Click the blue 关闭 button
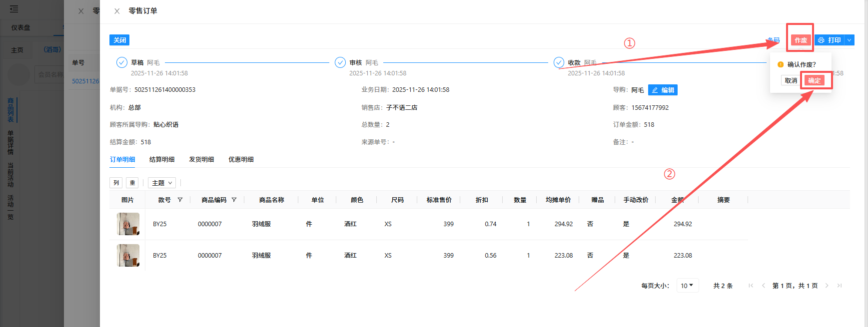 click(119, 40)
